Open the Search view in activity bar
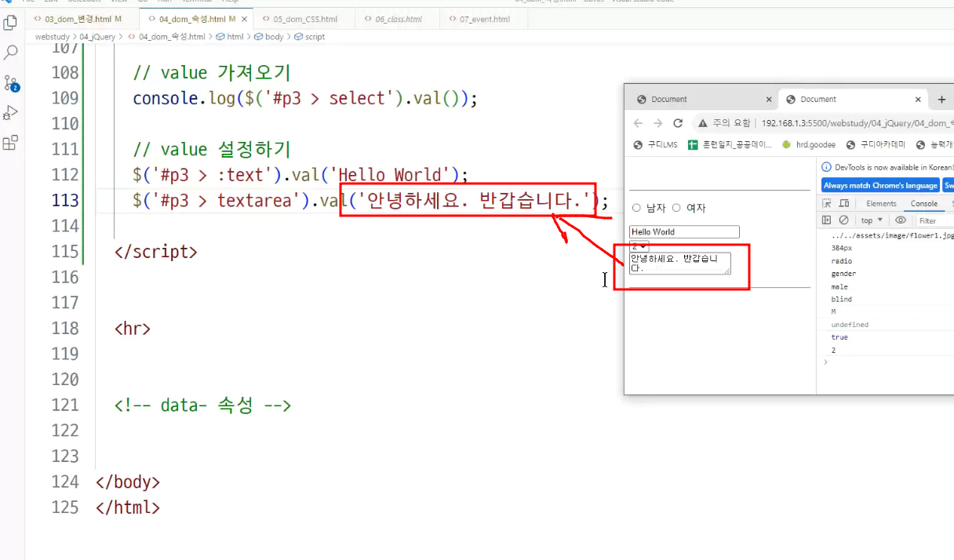The image size is (954, 560). 11,53
